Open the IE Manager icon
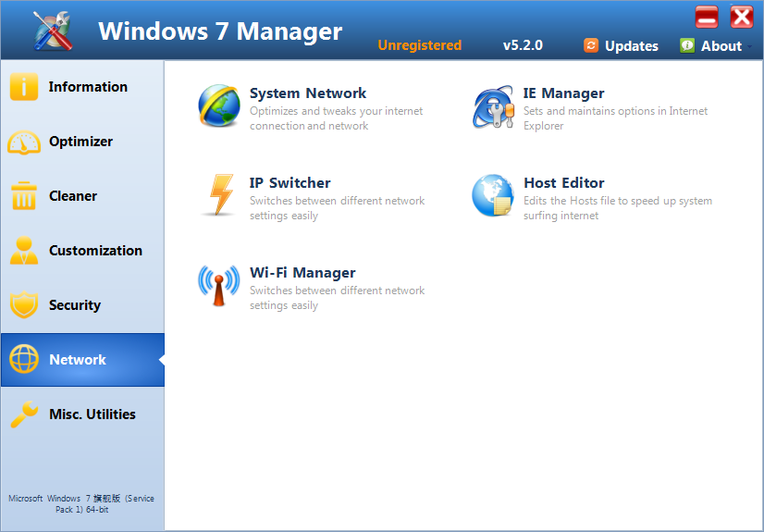Image resolution: width=764 pixels, height=532 pixels. click(493, 106)
